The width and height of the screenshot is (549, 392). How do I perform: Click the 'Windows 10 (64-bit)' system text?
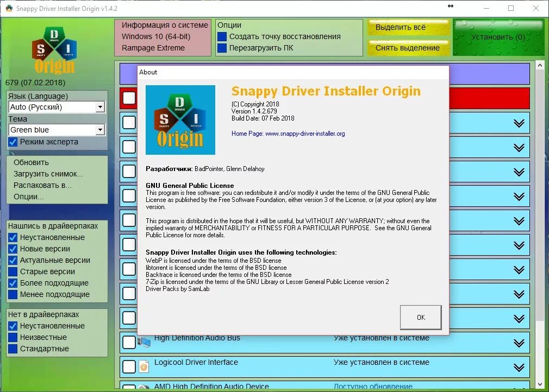coord(156,36)
